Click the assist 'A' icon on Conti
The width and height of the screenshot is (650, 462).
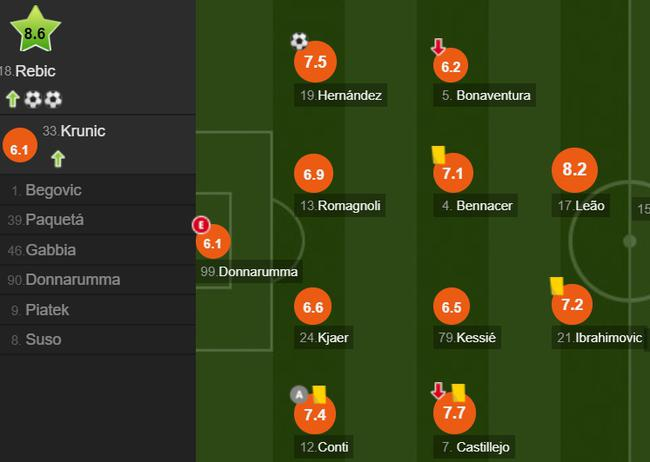[298, 394]
